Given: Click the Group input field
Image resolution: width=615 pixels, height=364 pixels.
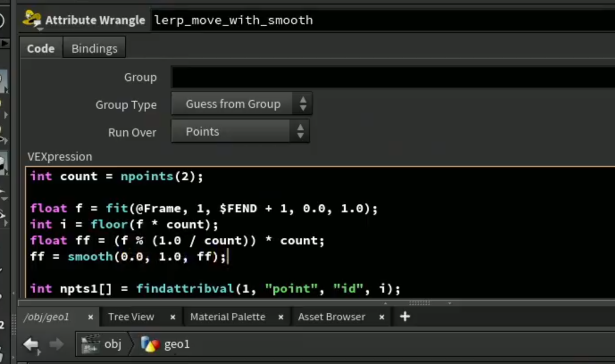Looking at the screenshot, I should (x=393, y=77).
